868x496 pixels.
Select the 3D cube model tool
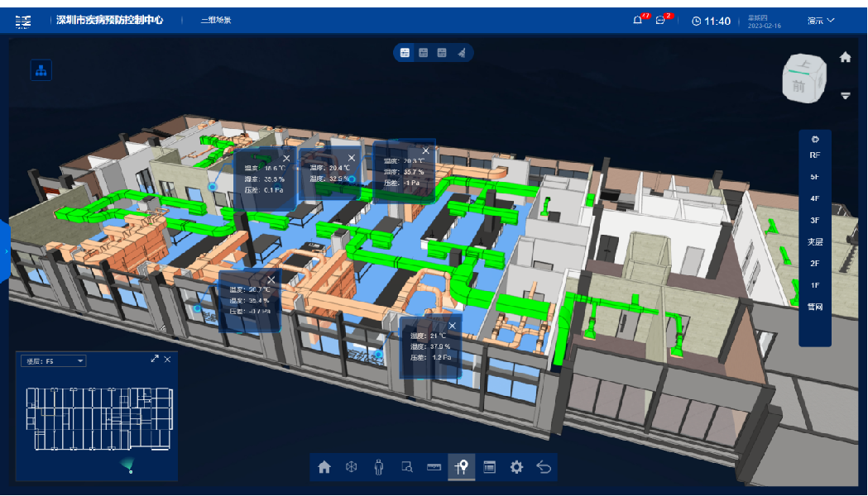pyautogui.click(x=352, y=467)
